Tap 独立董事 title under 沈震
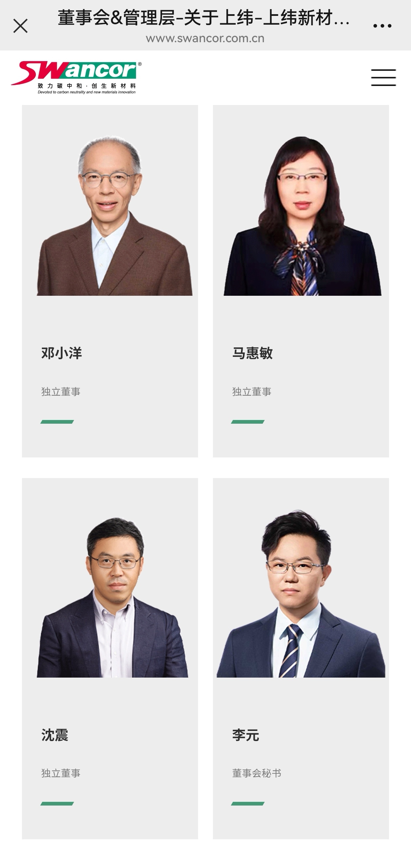The width and height of the screenshot is (411, 868). (61, 773)
